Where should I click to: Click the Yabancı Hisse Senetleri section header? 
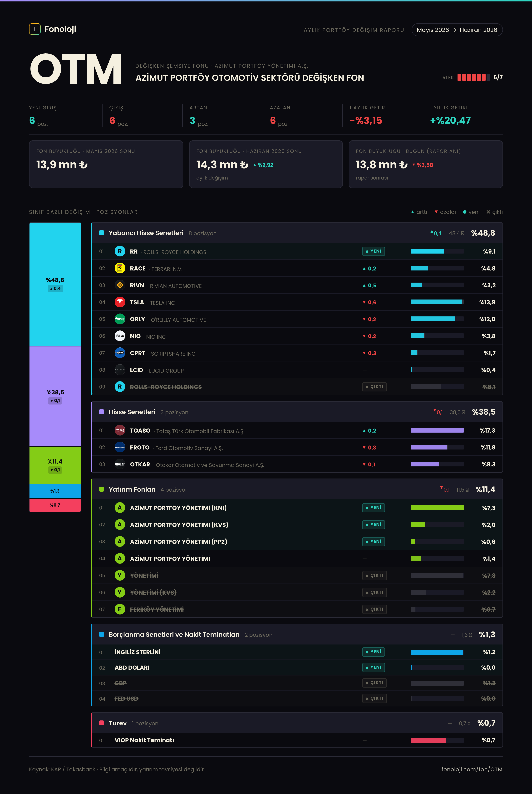pos(297,233)
